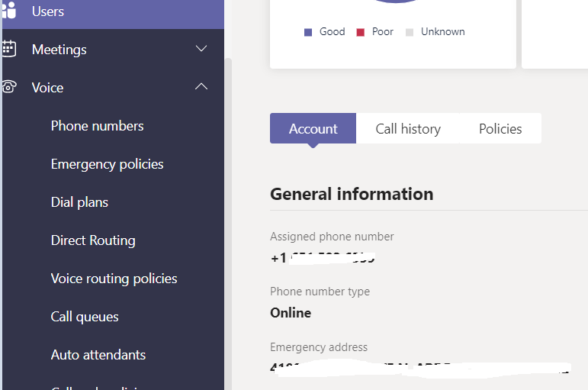Switch to the Call history tab
The height and width of the screenshot is (390, 588).
point(408,128)
